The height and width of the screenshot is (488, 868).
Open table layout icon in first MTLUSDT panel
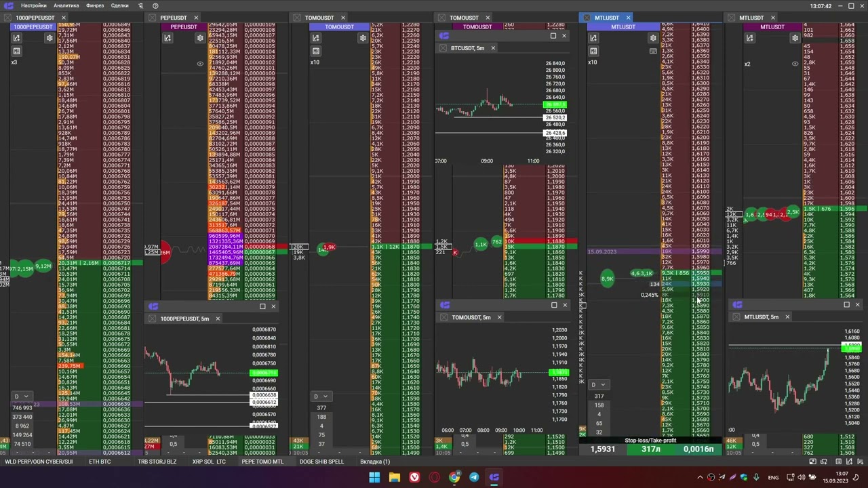point(593,51)
